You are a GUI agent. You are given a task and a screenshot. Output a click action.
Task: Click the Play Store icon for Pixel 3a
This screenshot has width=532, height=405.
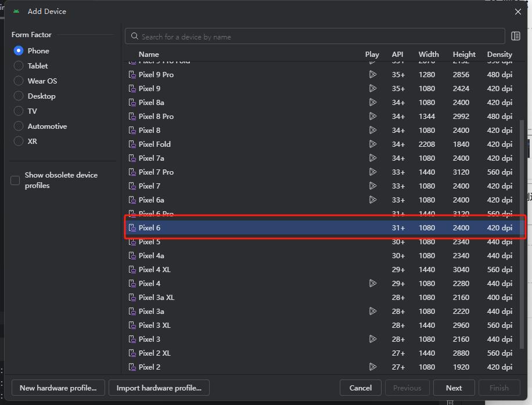[372, 312]
